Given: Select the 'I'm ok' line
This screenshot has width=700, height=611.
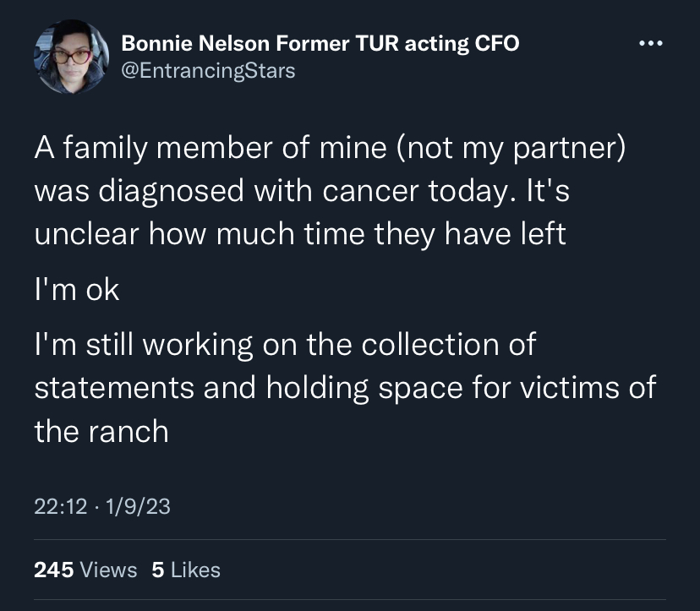Looking at the screenshot, I should click(77, 290).
